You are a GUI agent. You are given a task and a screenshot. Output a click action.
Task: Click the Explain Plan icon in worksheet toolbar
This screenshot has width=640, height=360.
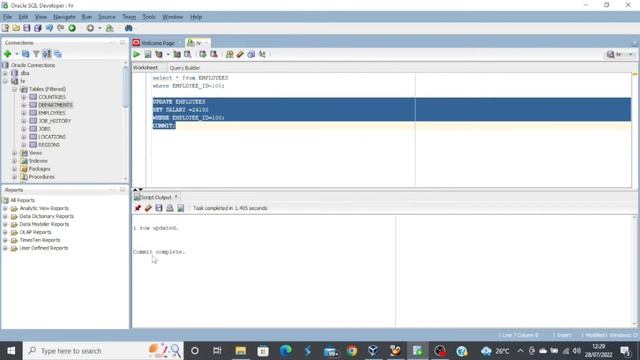point(159,54)
